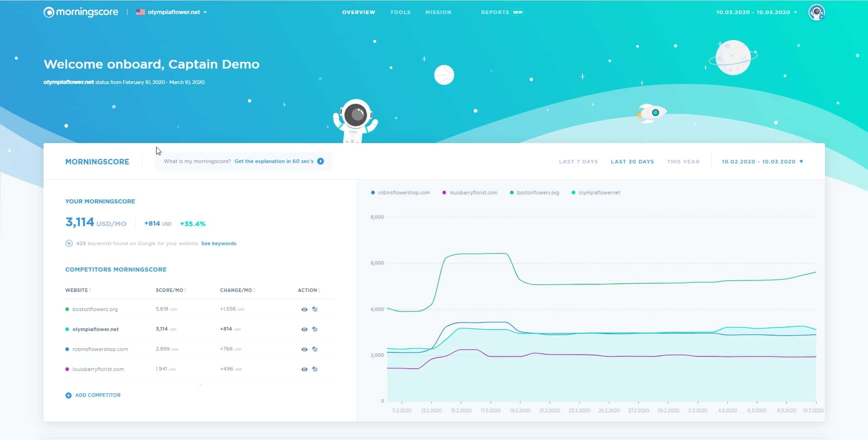Click the See keywords link
This screenshot has width=868, height=440.
(219, 243)
